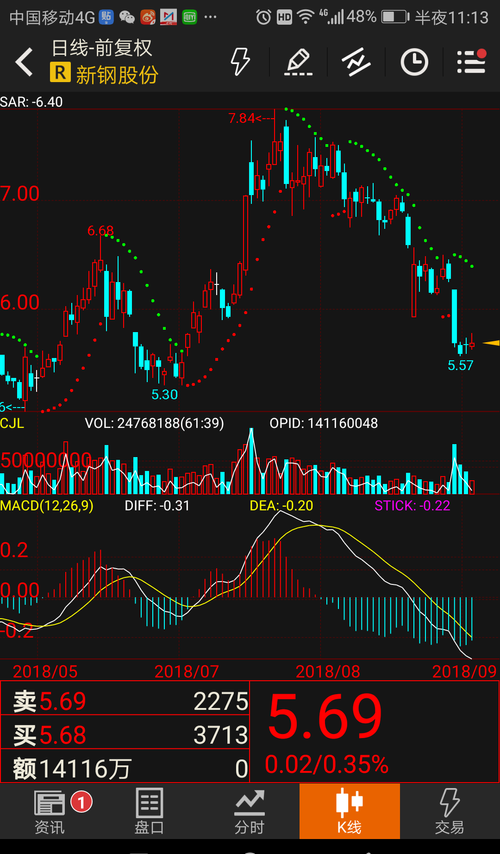Tap the 6.68 peak price marker
The width and height of the screenshot is (500, 854).
(100, 231)
